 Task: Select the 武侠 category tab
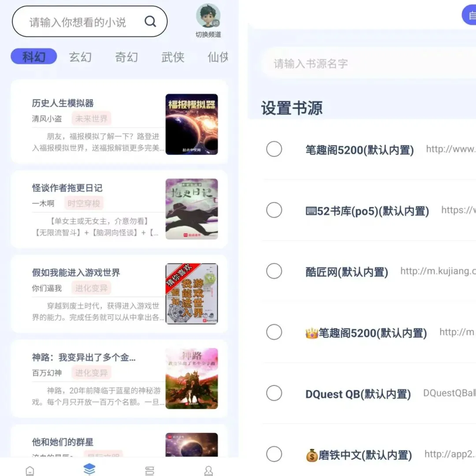click(173, 57)
